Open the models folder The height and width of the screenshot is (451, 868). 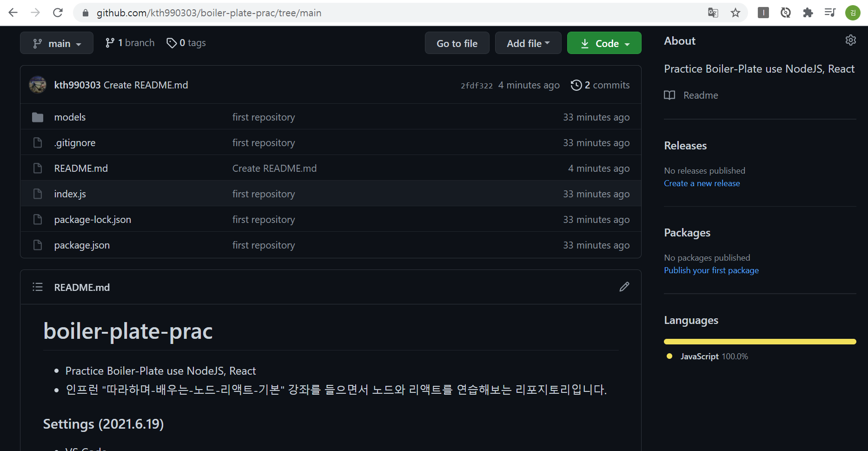pos(70,117)
